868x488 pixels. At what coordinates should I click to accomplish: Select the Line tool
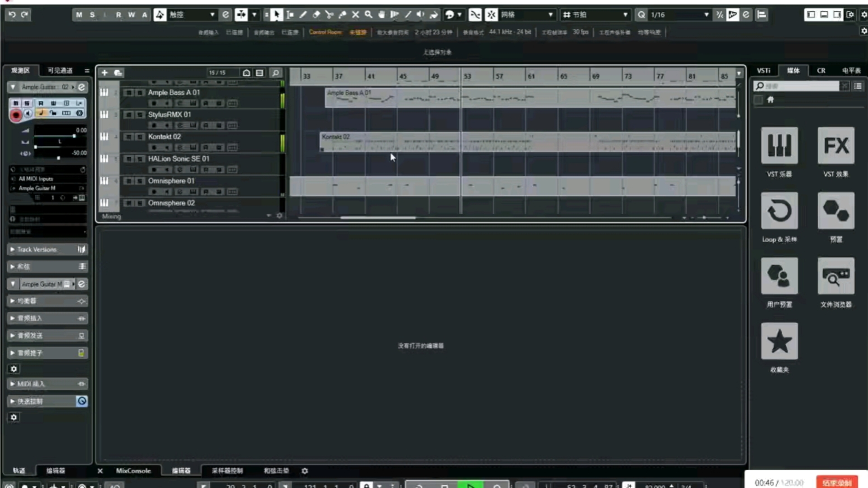pos(408,15)
